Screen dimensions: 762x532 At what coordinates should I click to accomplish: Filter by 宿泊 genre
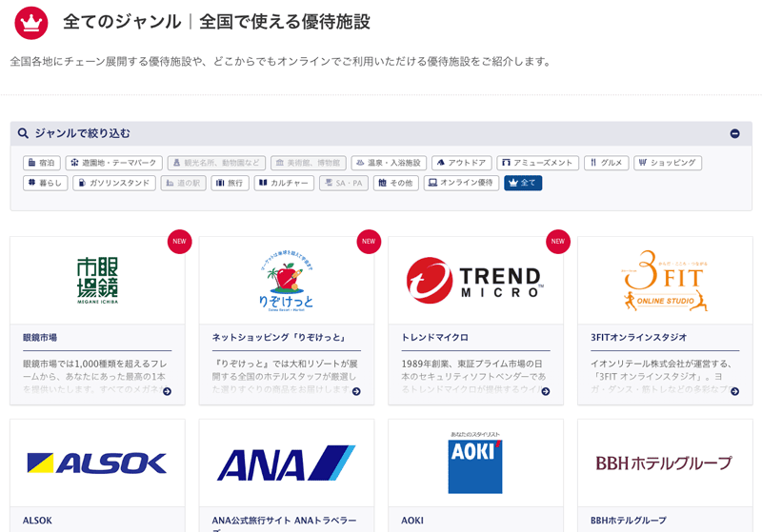(42, 163)
